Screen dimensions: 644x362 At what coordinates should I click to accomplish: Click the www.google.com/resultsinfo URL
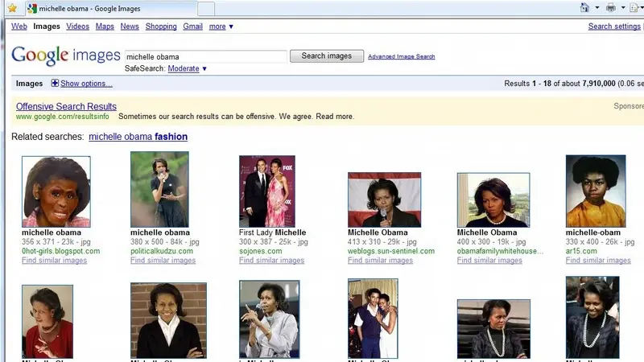point(63,117)
